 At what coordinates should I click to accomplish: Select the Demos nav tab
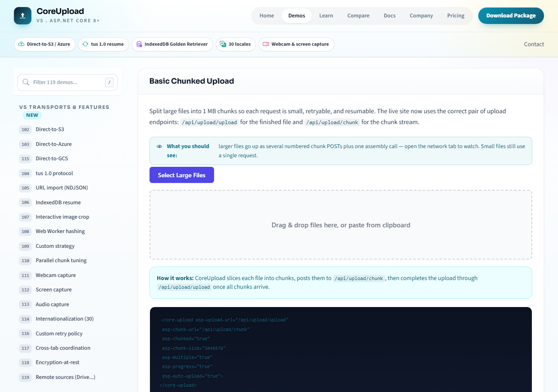[297, 16]
